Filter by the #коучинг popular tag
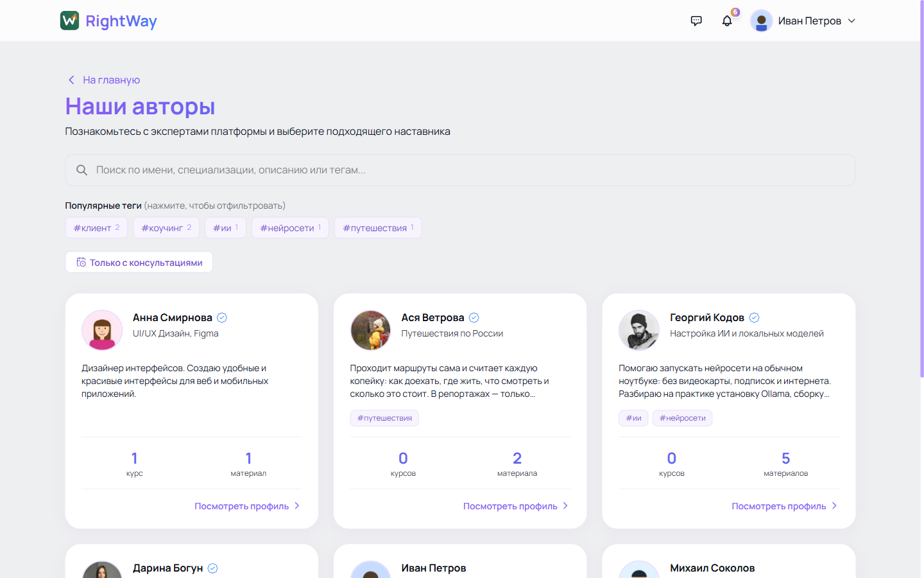 coord(166,227)
